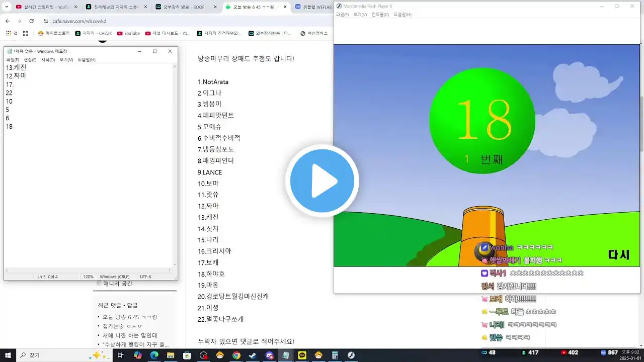Open the taskbar clock showing 오후 9:02
The image size is (644, 362).
[x=631, y=355]
